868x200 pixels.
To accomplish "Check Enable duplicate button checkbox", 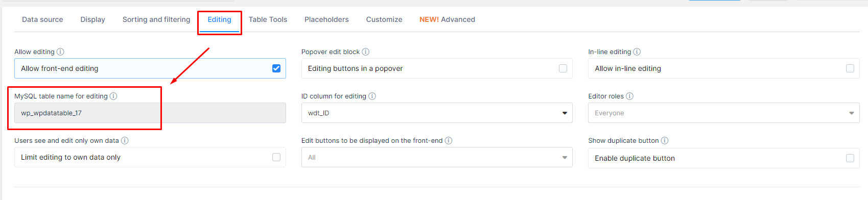I will 850,158.
